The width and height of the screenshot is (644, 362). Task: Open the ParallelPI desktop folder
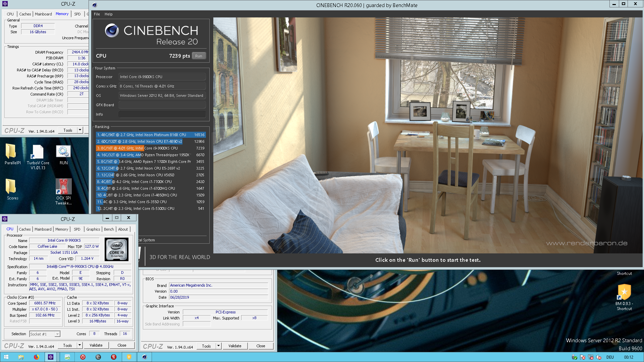(x=12, y=154)
